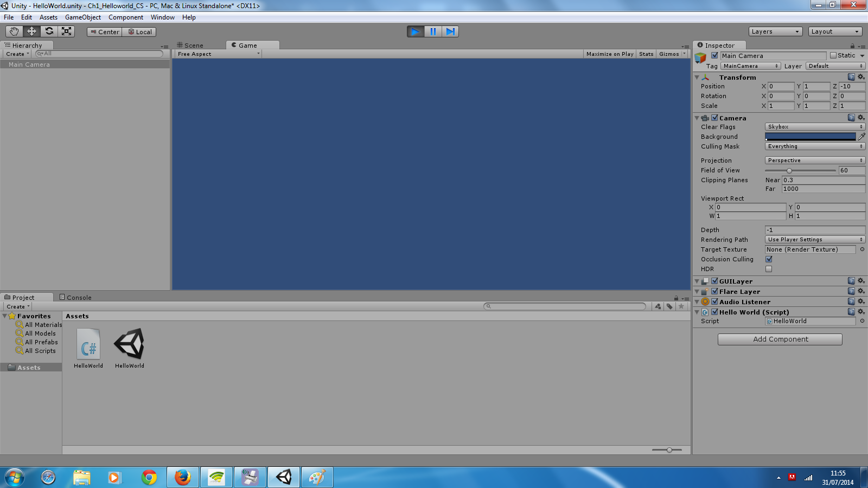868x488 pixels.
Task: Pick Background color with the eyedropper icon
Action: pyautogui.click(x=861, y=137)
